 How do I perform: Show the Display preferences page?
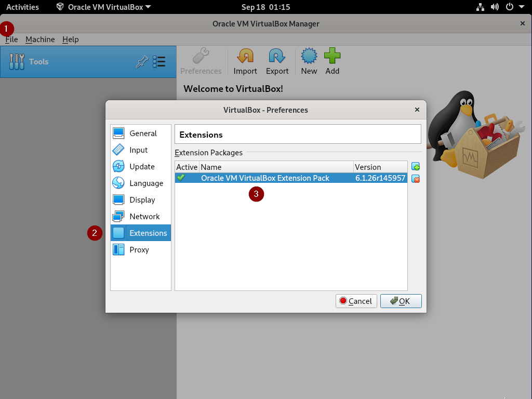pos(140,200)
